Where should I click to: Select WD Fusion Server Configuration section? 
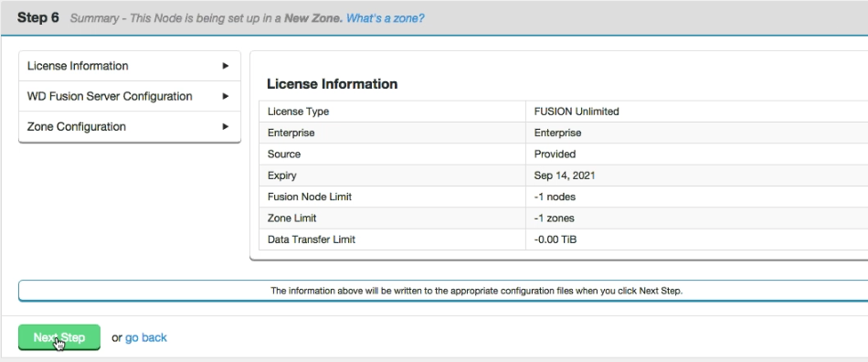(130, 96)
